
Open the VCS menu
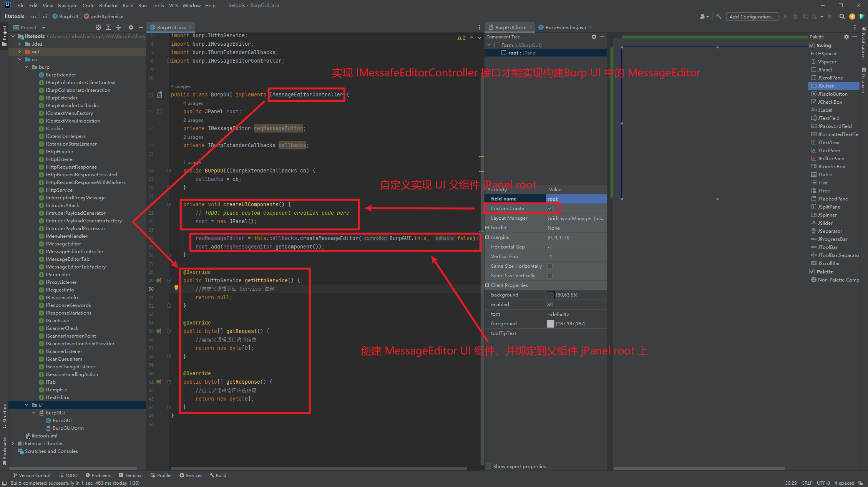(173, 5)
